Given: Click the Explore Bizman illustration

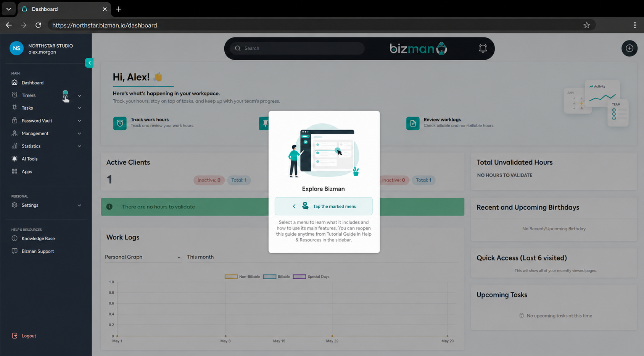Looking at the screenshot, I should coord(324,151).
